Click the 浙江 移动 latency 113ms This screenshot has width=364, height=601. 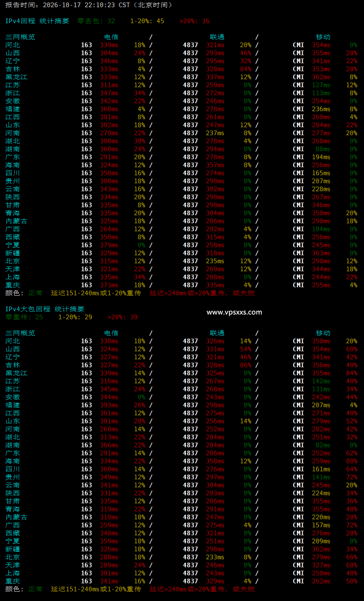coord(321,93)
